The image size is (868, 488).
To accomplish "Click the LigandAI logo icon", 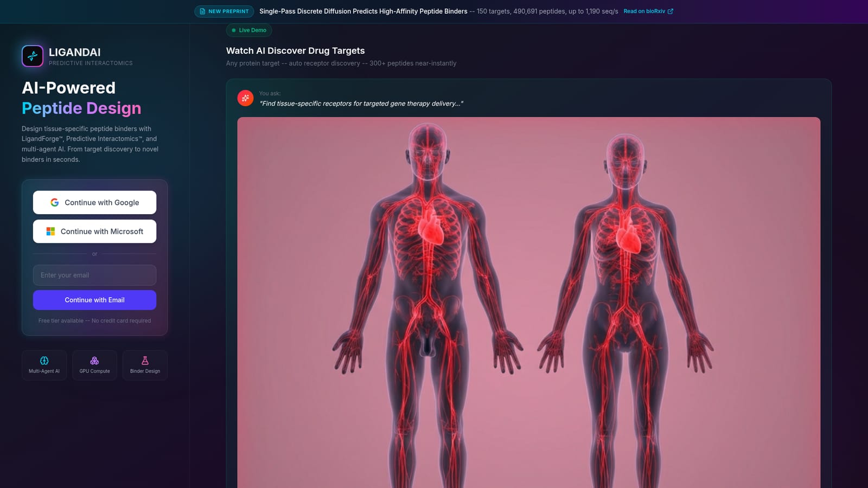I will [33, 56].
